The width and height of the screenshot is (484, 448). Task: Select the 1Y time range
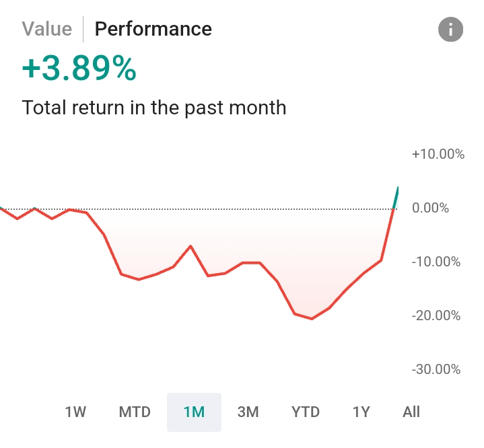point(361,412)
